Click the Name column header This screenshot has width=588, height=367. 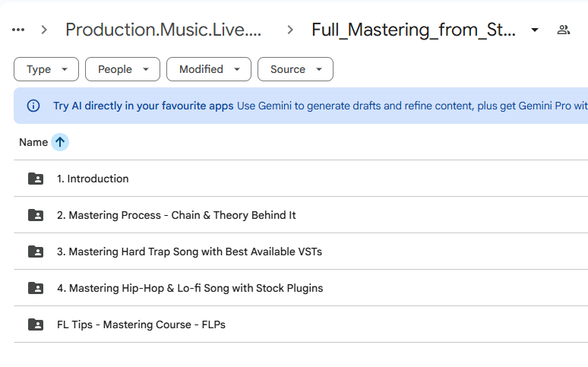[x=33, y=142]
